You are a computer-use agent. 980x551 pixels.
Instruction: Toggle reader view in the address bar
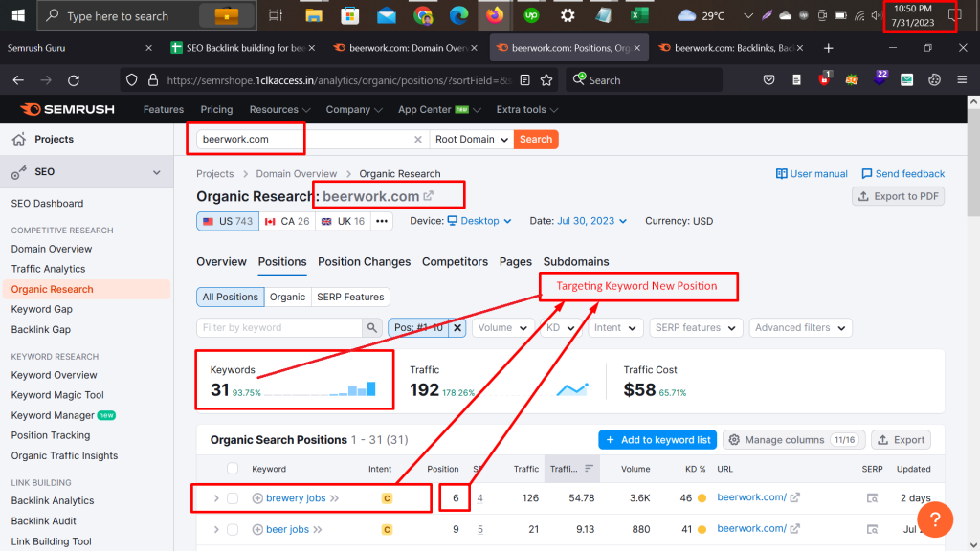coord(525,80)
